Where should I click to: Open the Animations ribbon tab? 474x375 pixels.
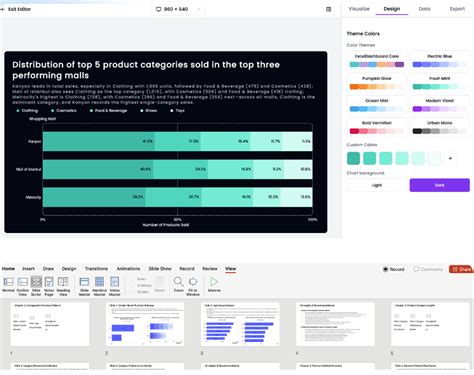click(x=128, y=269)
